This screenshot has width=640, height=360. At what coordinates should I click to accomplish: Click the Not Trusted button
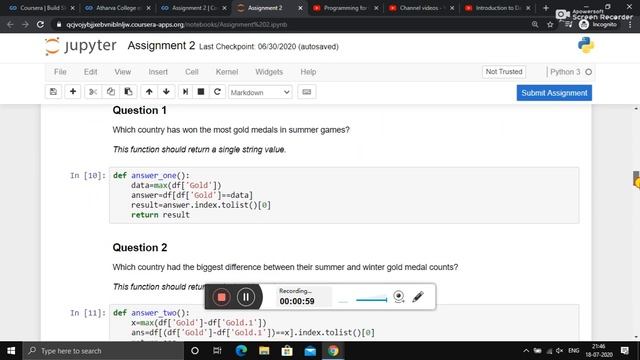pyautogui.click(x=504, y=72)
